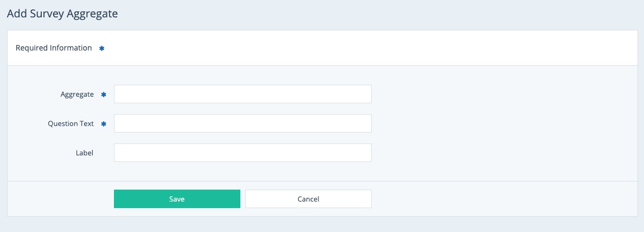This screenshot has width=644, height=232.
Task: Focus the Question Text input field
Action: (x=243, y=123)
